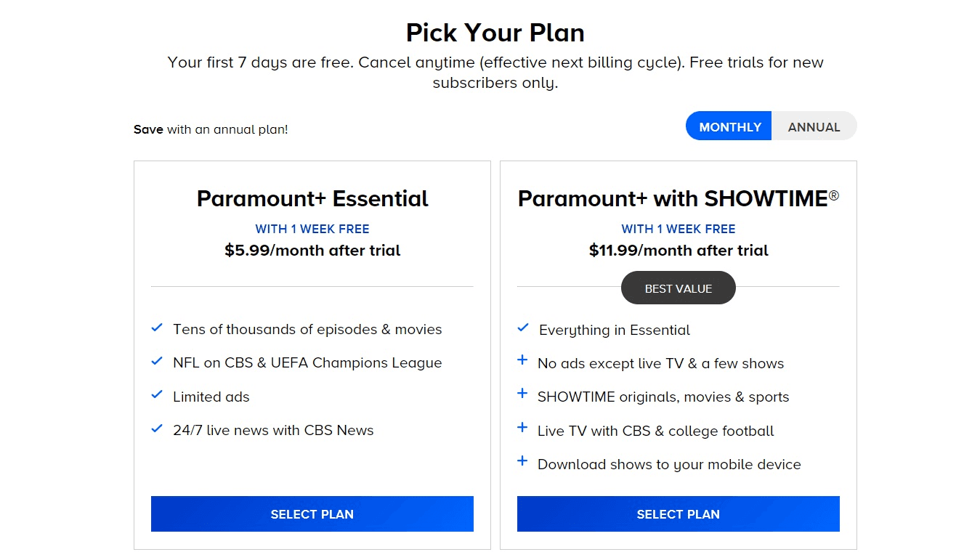Click the checkmark beside Limited ads
Screen dimensions: 972x560
[x=157, y=396]
